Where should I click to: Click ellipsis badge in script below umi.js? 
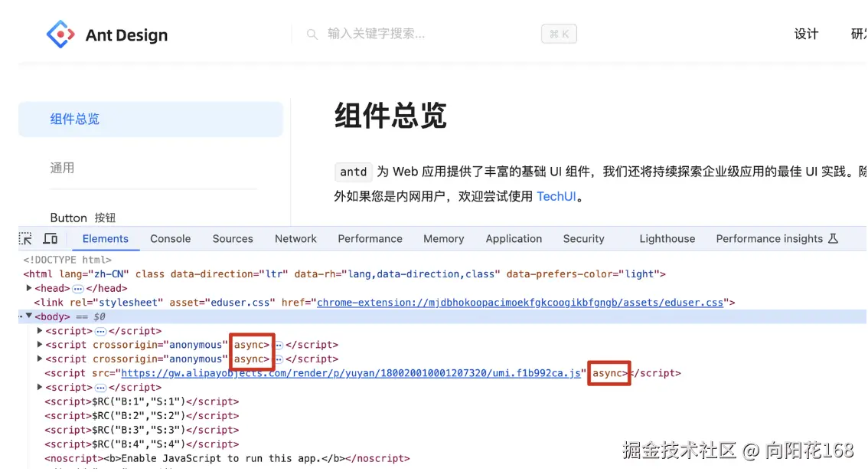100,388
